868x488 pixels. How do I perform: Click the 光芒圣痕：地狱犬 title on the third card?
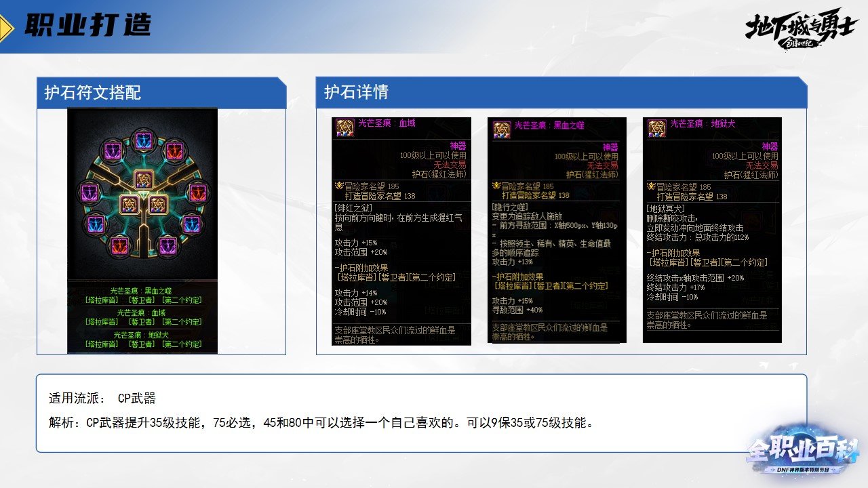[703, 124]
